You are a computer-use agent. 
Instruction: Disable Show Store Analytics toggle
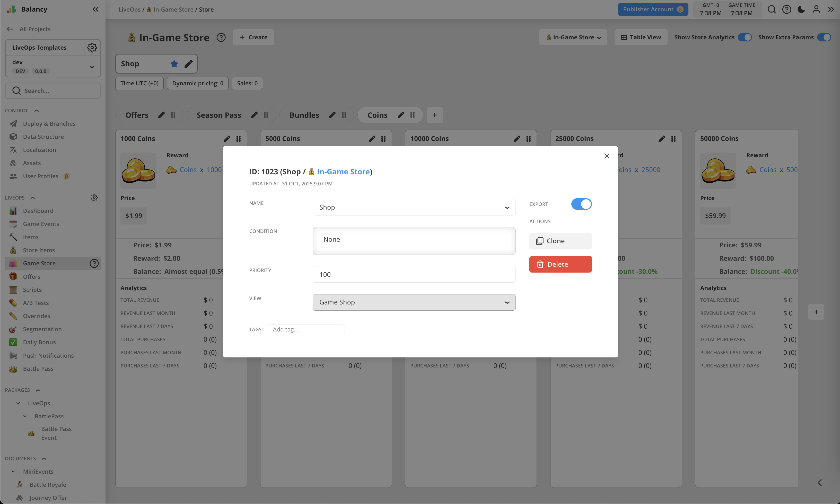tap(745, 37)
